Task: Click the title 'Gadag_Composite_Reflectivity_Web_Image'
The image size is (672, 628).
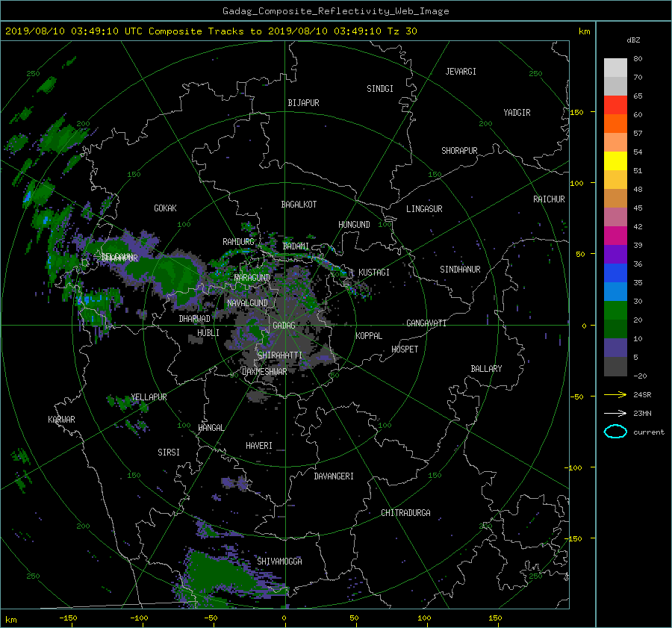Action: tap(335, 11)
